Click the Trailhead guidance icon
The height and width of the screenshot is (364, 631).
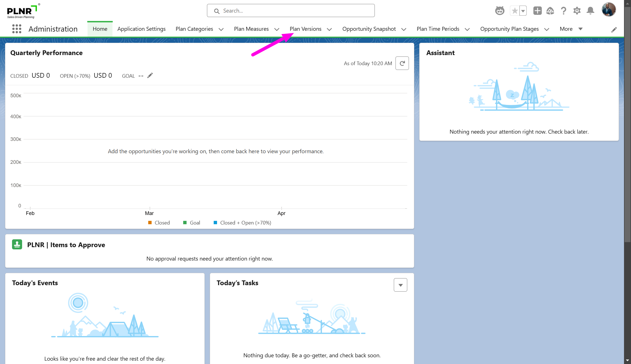click(550, 11)
